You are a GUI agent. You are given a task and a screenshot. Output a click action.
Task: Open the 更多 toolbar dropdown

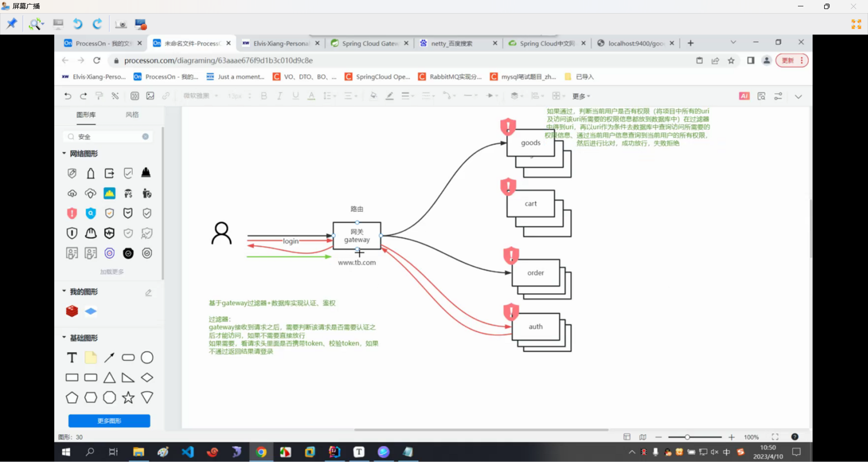[581, 96]
